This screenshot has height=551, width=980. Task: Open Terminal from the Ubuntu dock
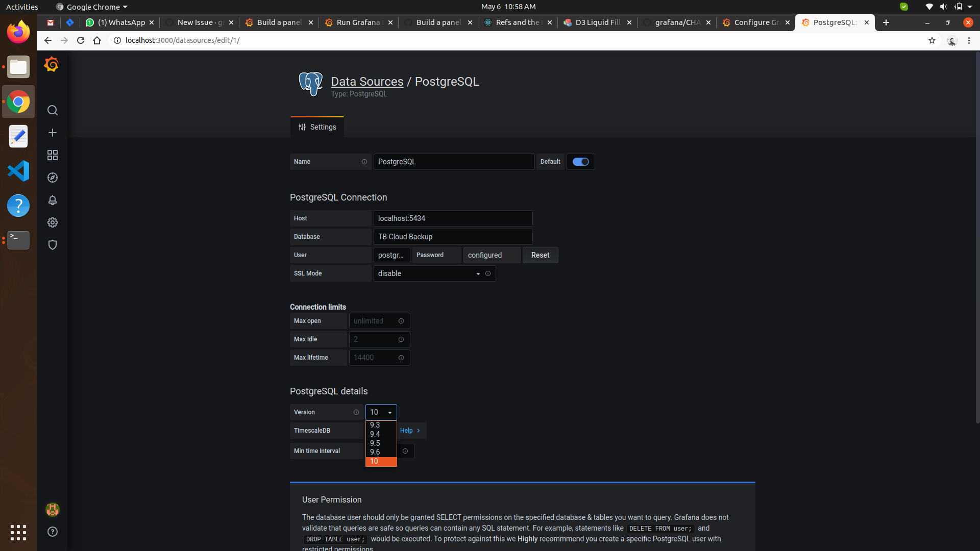(18, 240)
